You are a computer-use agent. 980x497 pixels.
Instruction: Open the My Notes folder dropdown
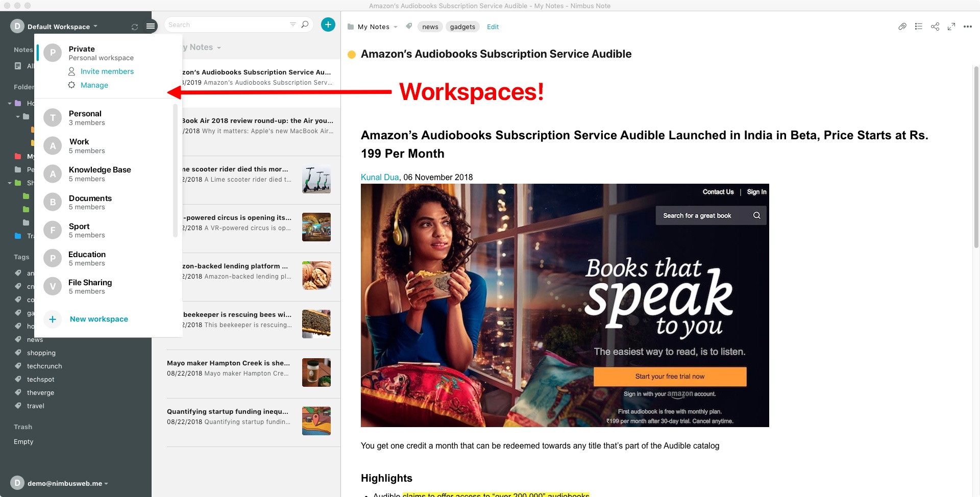(373, 27)
